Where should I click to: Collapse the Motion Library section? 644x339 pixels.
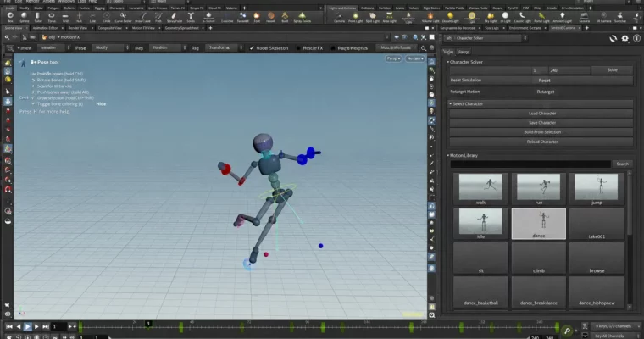(x=448, y=156)
